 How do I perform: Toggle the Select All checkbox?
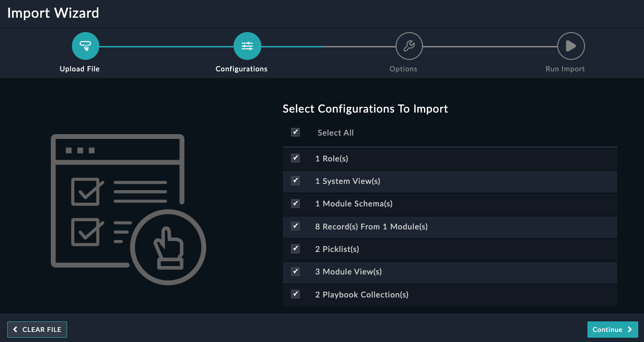[295, 132]
